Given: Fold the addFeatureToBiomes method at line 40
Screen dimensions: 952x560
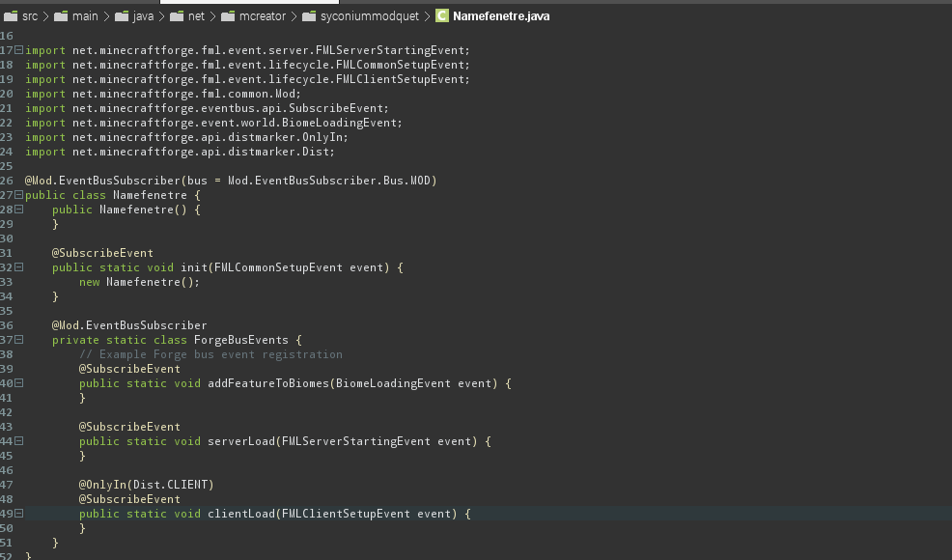Looking at the screenshot, I should [18, 383].
